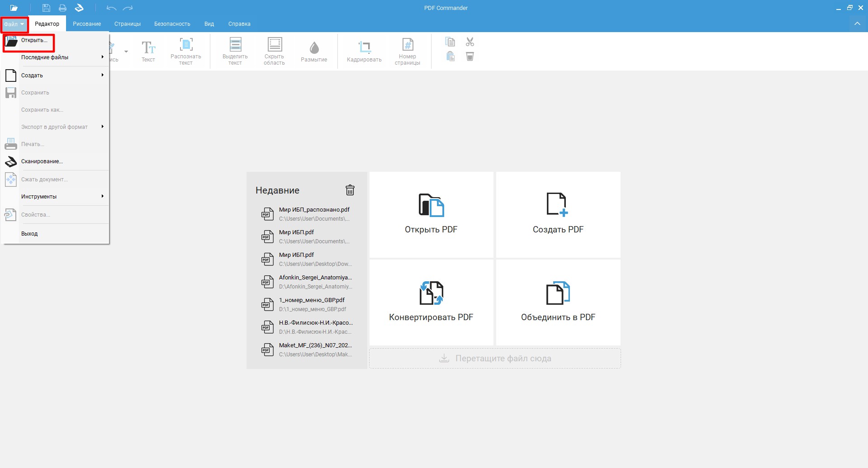Run the Распознать текст tool

186,51
